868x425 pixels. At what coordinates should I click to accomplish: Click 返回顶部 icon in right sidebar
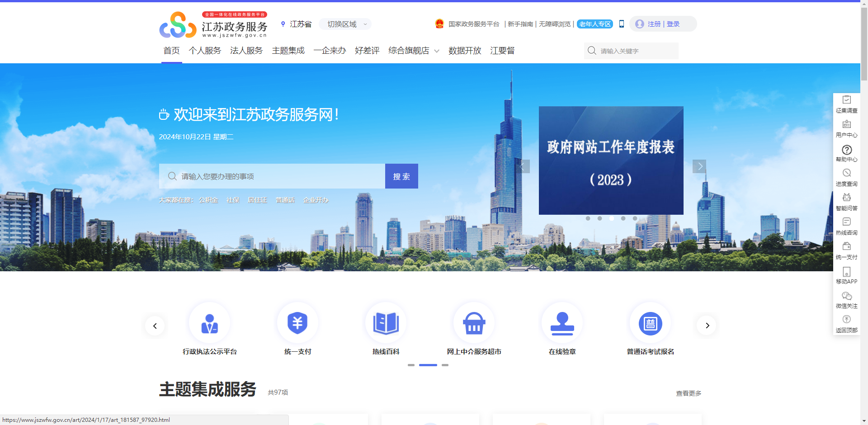846,320
